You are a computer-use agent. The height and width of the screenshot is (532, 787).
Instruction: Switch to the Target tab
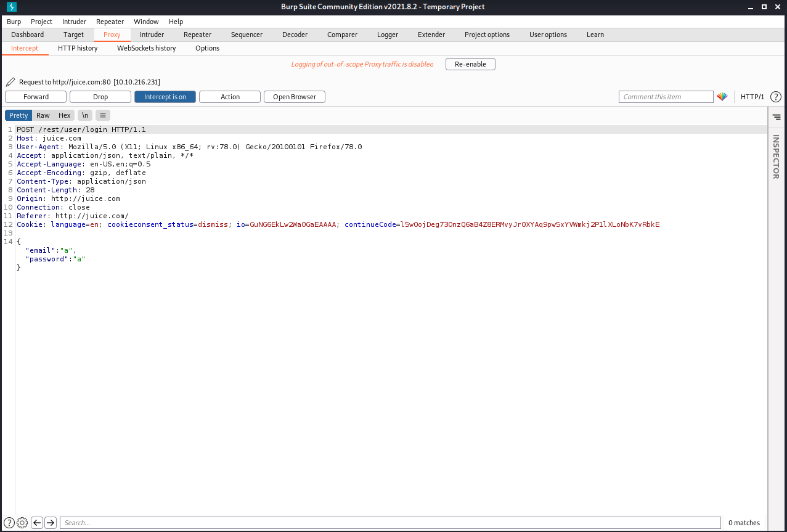pos(73,35)
